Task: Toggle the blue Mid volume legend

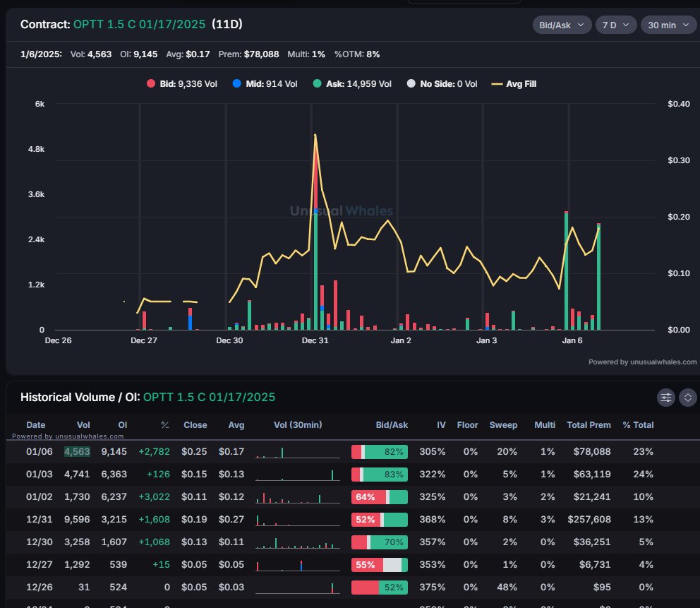Action: (236, 83)
